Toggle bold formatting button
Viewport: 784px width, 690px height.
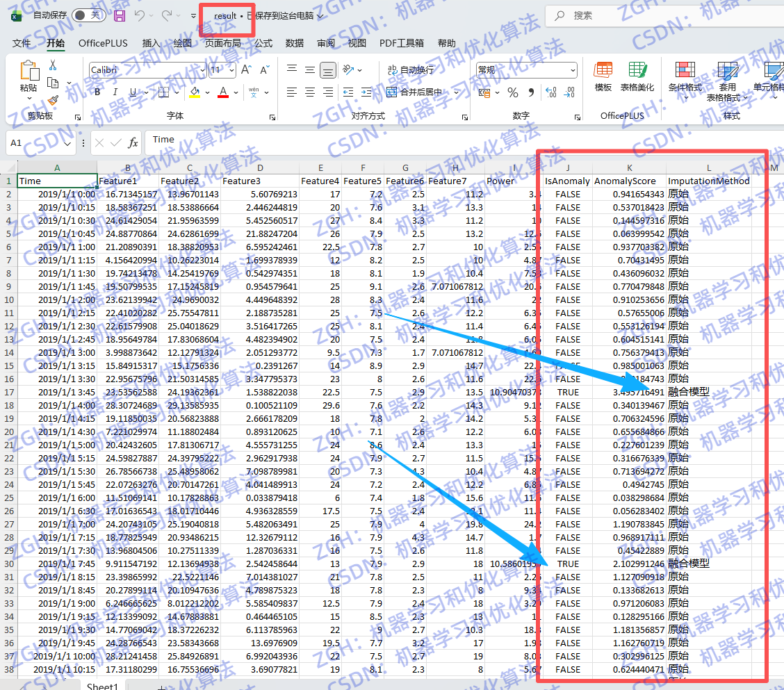coord(97,92)
